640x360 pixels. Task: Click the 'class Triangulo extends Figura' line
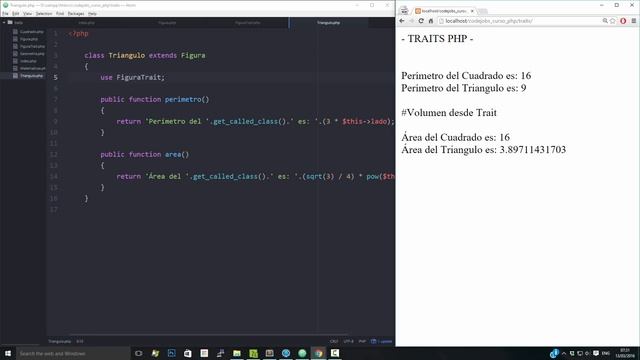tap(145, 55)
